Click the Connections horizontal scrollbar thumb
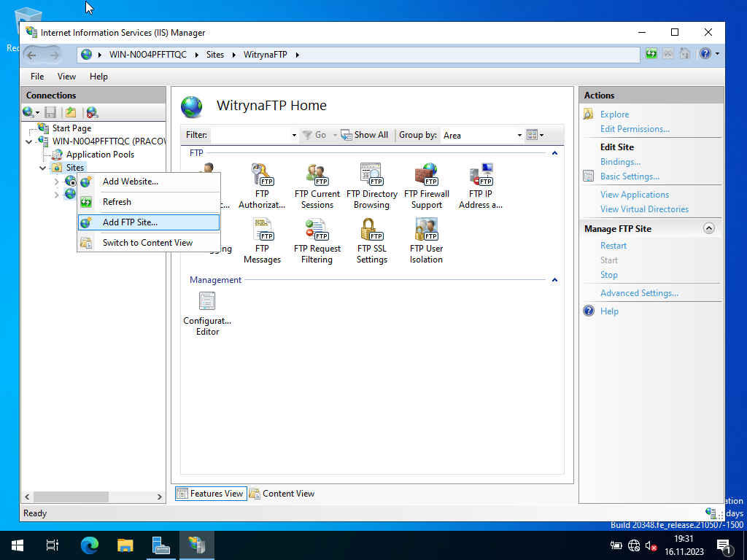The image size is (747, 560). 71,497
